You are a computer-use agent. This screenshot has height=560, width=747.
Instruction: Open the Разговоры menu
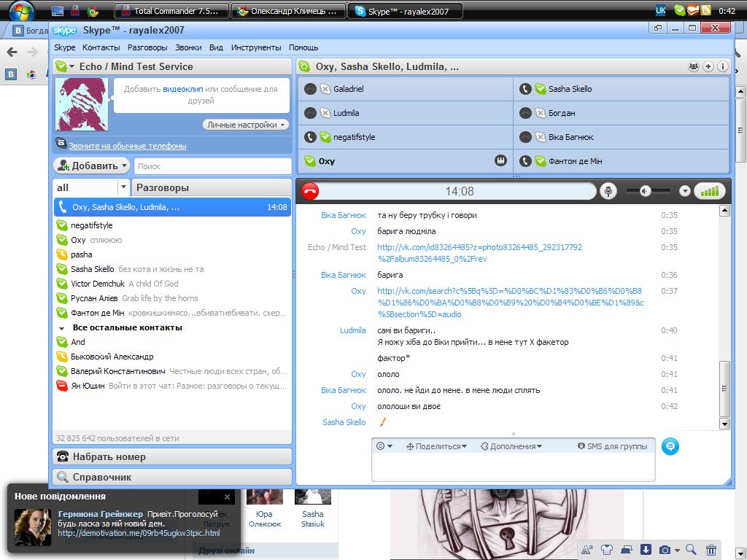coord(147,47)
